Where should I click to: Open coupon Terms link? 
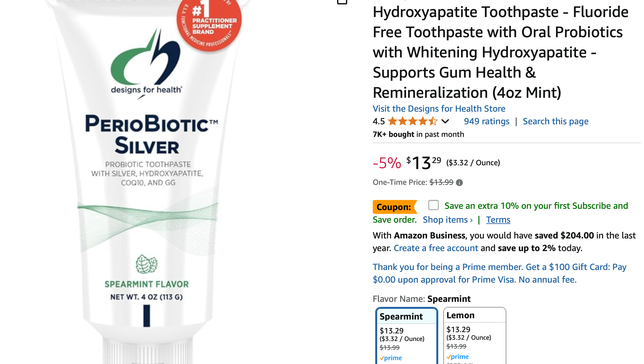pyautogui.click(x=498, y=220)
